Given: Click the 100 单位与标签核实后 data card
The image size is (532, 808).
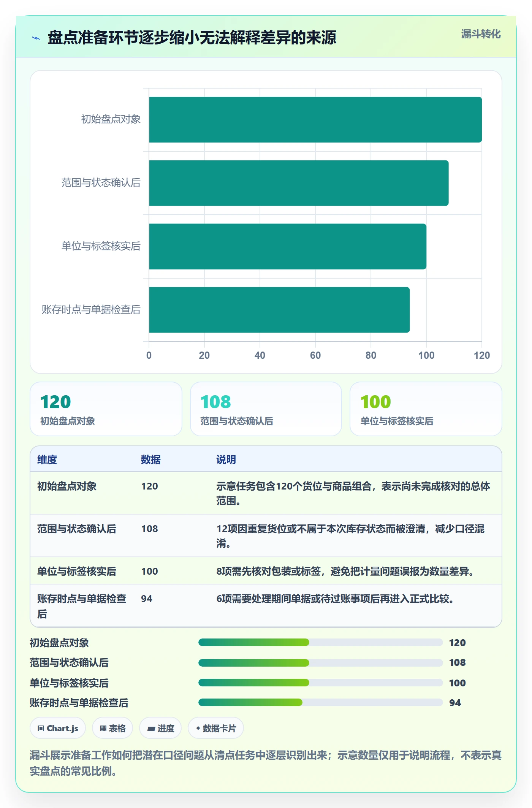Looking at the screenshot, I should pyautogui.click(x=426, y=409).
